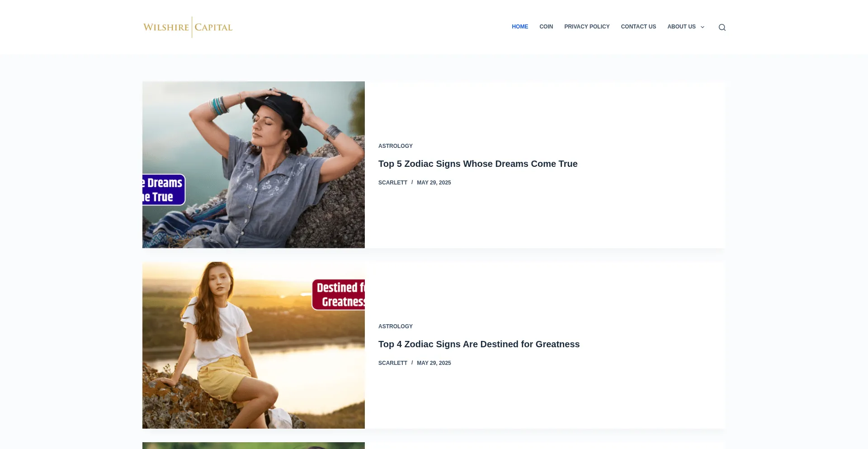Open the Coin menu item
The image size is (868, 449).
(x=546, y=27)
